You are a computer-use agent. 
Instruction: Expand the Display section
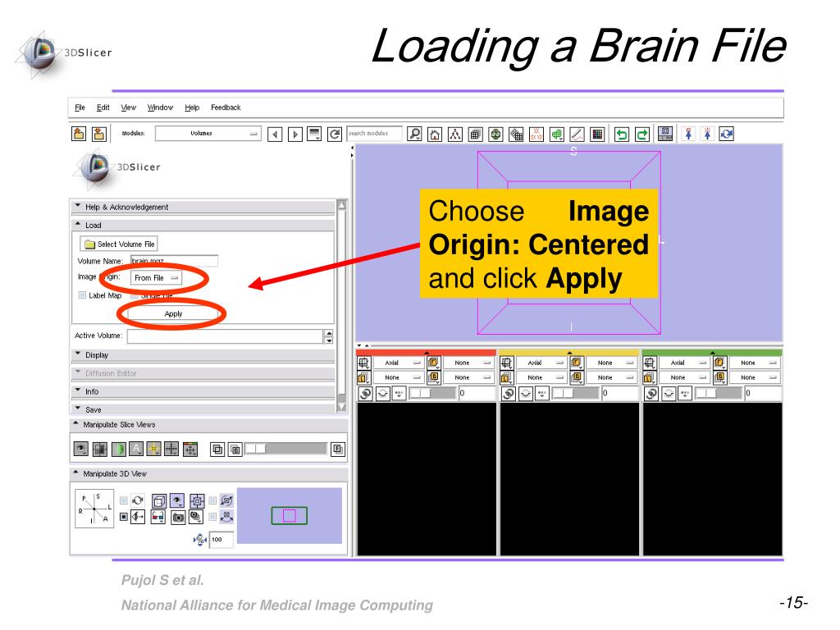[x=203, y=355]
